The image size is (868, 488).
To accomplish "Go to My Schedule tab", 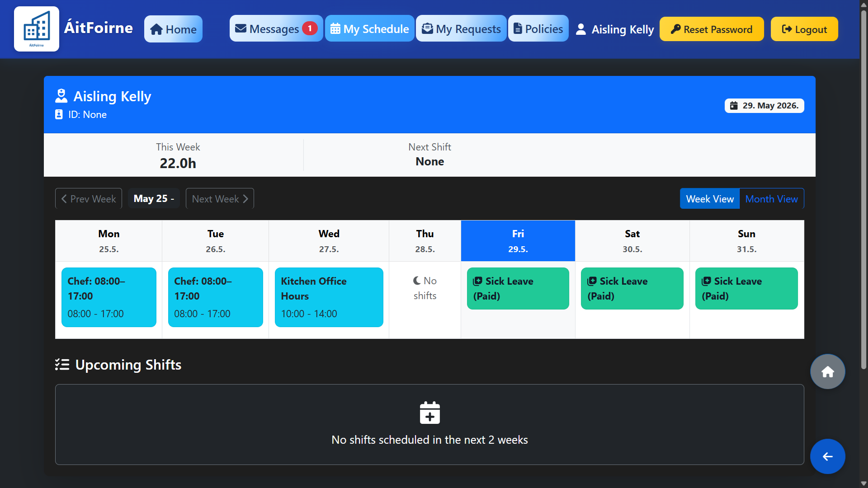I will click(369, 28).
